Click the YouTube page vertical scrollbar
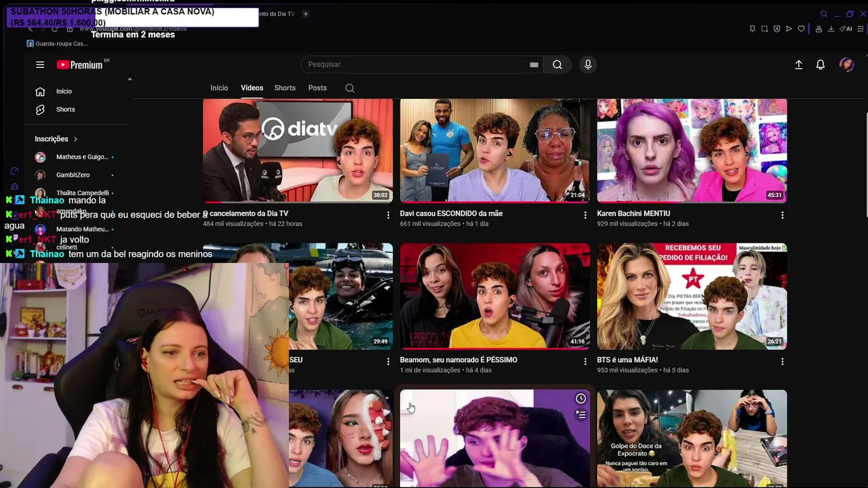868x488 pixels. coord(867,164)
